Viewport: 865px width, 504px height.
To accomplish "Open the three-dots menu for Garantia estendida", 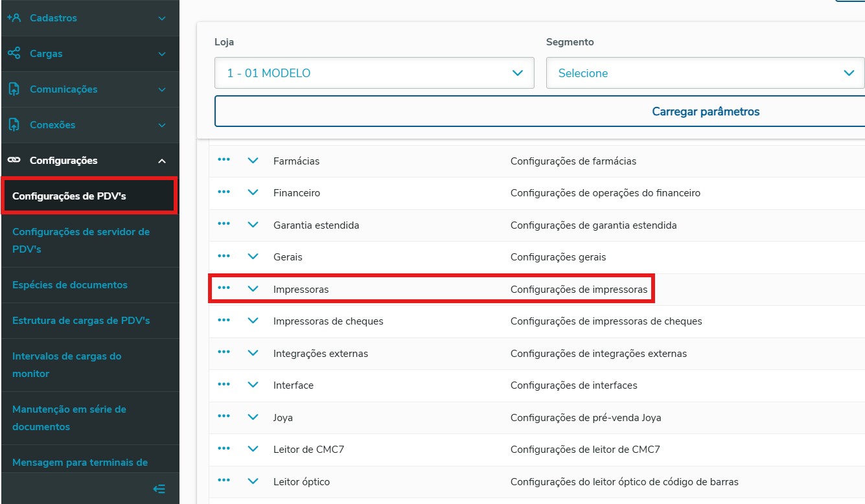I will coord(224,224).
